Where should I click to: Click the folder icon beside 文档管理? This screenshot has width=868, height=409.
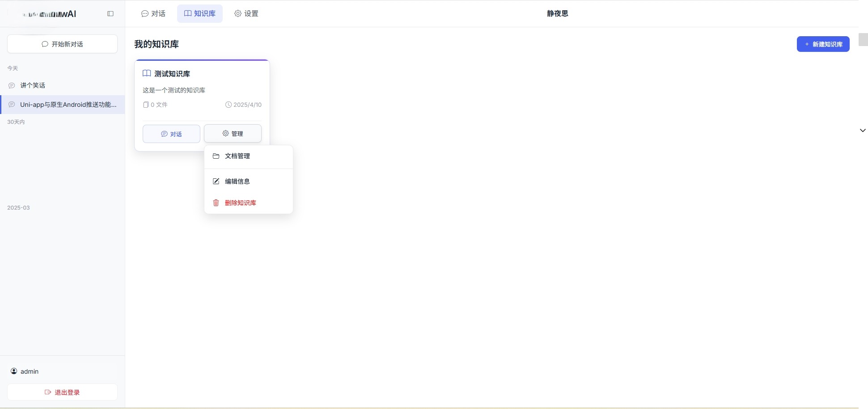(x=216, y=156)
